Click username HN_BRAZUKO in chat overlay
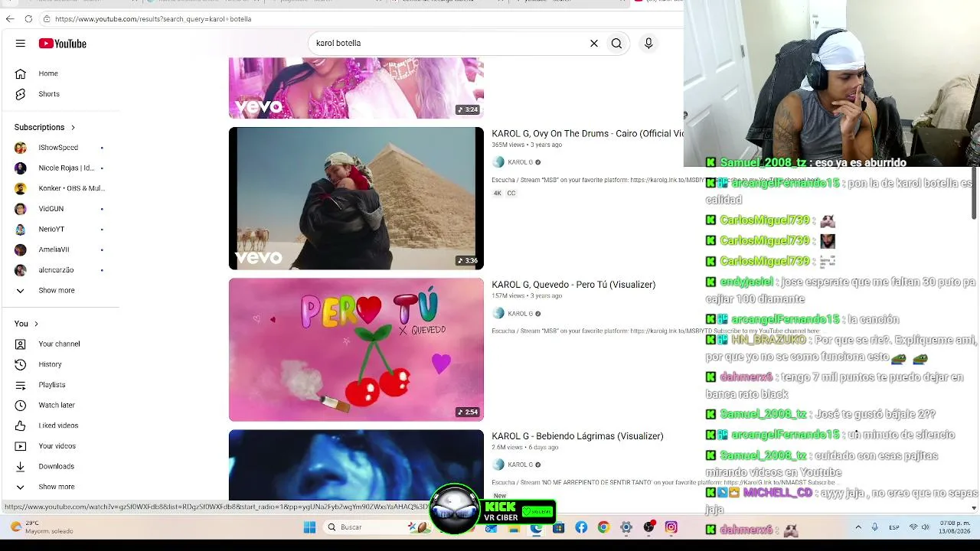The width and height of the screenshot is (980, 551). tap(769, 340)
